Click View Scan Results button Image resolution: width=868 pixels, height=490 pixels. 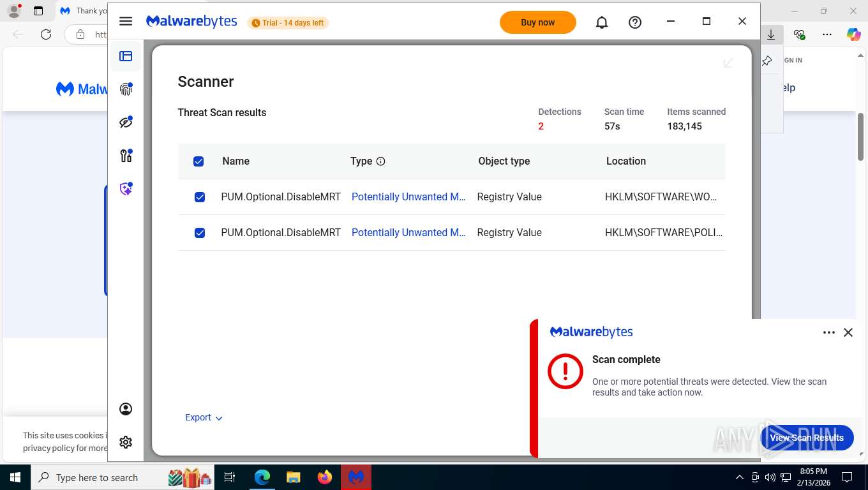[807, 438]
